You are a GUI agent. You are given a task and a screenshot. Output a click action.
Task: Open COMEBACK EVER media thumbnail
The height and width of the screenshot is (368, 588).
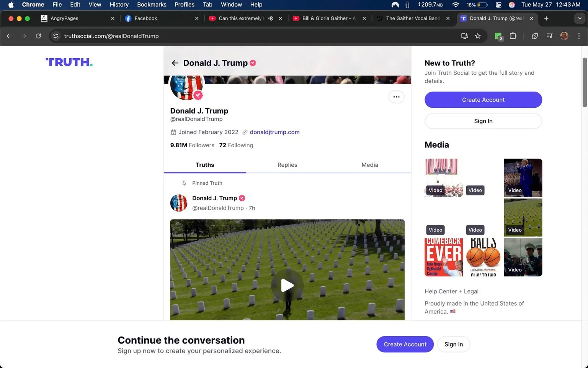pyautogui.click(x=444, y=257)
